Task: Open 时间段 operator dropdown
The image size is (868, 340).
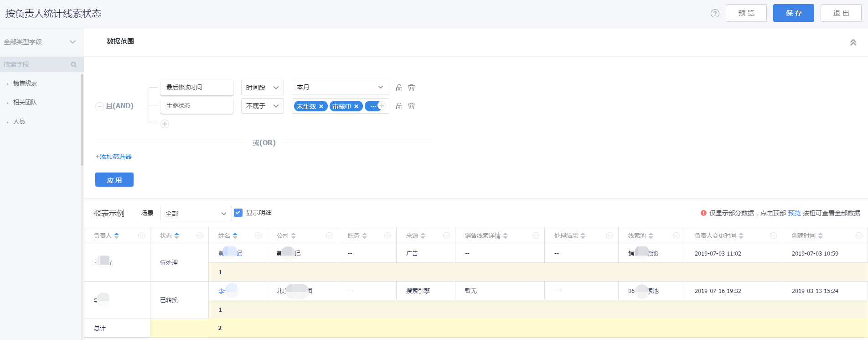Action: pos(263,88)
